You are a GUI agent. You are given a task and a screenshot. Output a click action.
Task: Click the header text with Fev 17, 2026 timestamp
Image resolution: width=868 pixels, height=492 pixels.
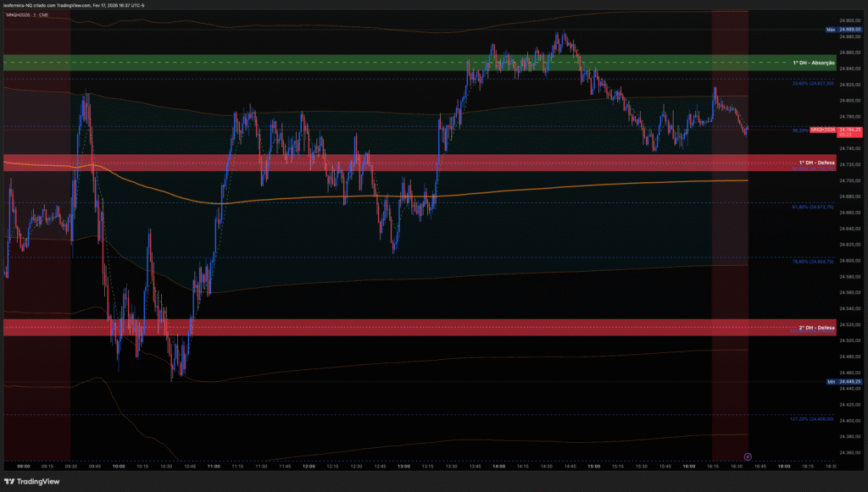(x=74, y=6)
